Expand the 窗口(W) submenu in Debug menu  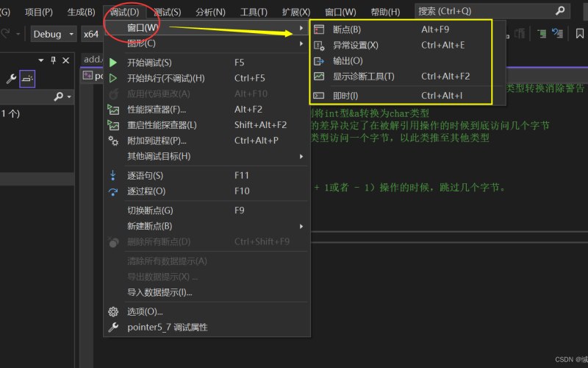click(207, 28)
